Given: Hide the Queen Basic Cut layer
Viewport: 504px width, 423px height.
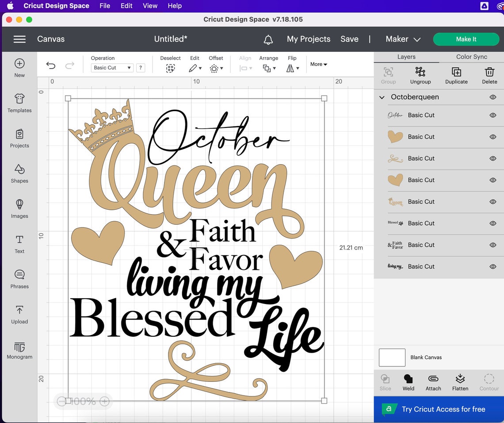Looking at the screenshot, I should tap(493, 202).
